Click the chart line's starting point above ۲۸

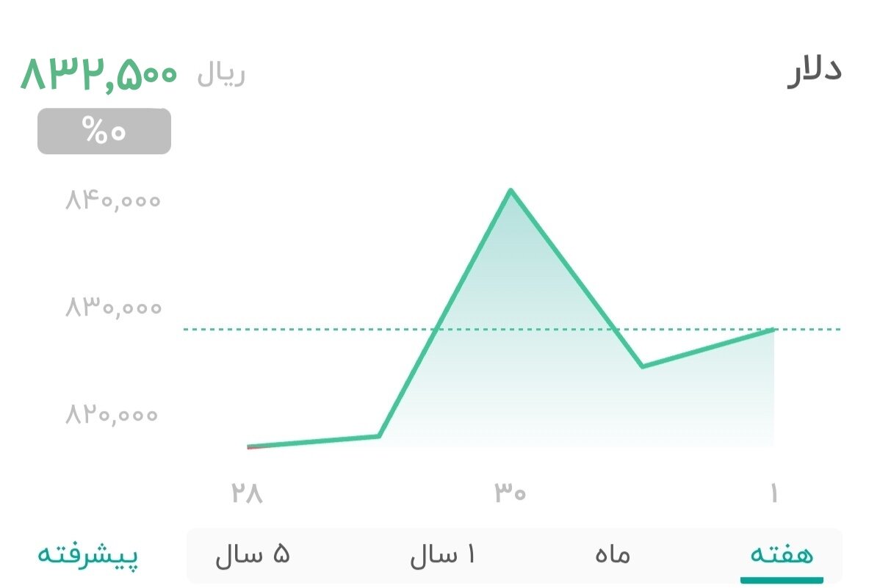point(249,446)
